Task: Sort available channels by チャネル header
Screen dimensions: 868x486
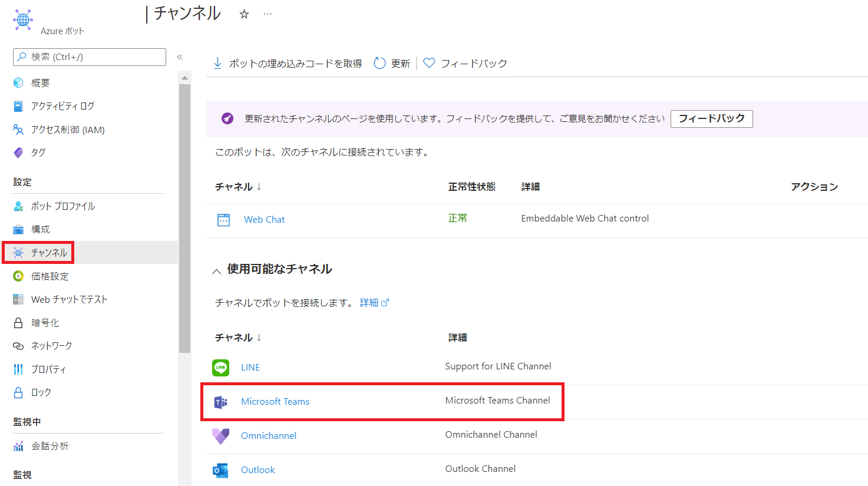Action: tap(238, 338)
